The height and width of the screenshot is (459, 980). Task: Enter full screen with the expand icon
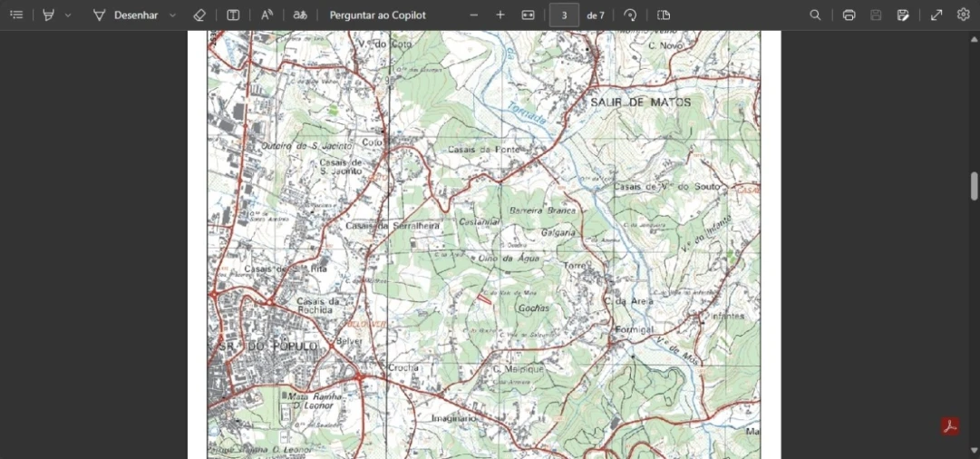pos(936,15)
